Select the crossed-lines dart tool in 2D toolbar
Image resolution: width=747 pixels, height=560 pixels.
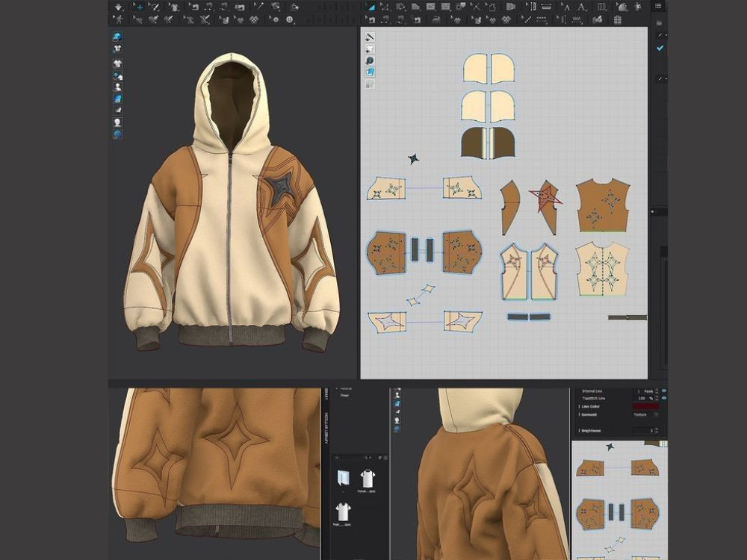pos(476,7)
